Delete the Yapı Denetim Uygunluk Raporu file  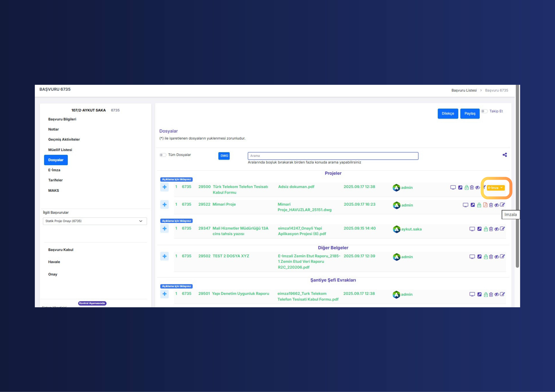[491, 294]
